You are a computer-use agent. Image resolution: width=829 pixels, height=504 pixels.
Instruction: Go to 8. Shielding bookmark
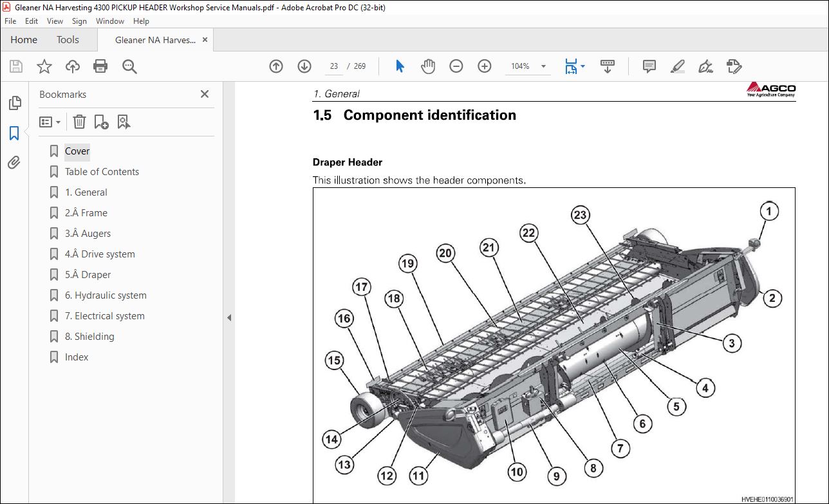coord(89,337)
